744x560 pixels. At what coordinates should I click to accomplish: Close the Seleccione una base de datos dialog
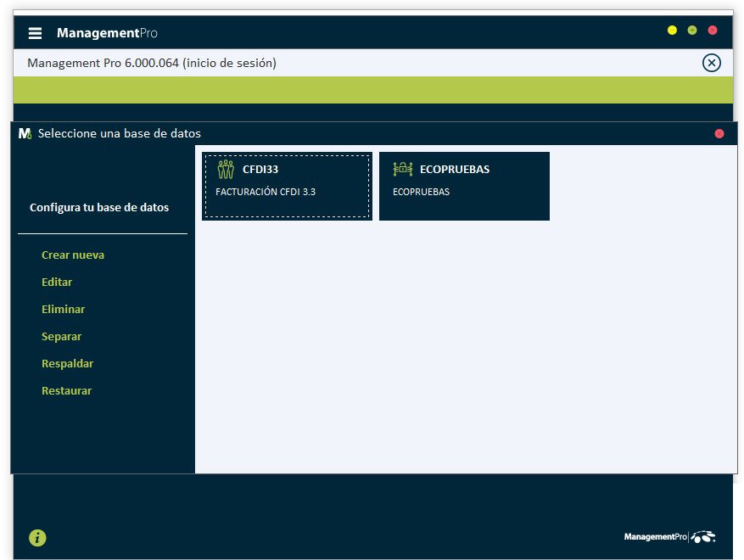(x=719, y=134)
